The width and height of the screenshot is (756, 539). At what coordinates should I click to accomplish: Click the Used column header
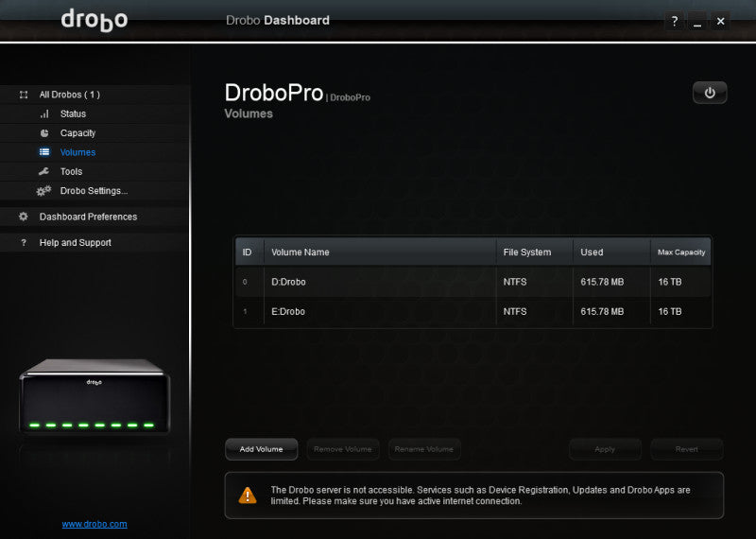click(611, 252)
